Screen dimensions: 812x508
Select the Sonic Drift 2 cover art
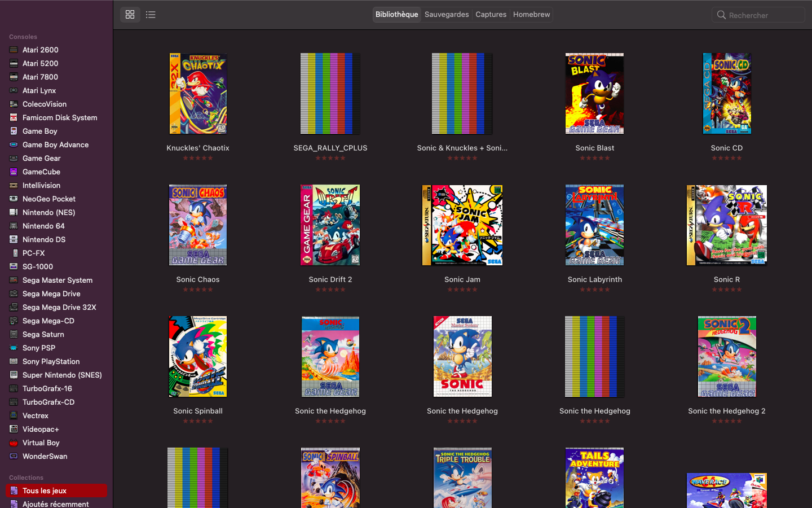pos(330,225)
